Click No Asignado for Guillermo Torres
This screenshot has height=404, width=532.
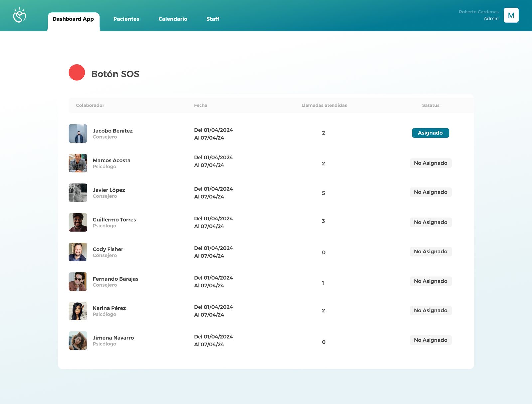(430, 222)
